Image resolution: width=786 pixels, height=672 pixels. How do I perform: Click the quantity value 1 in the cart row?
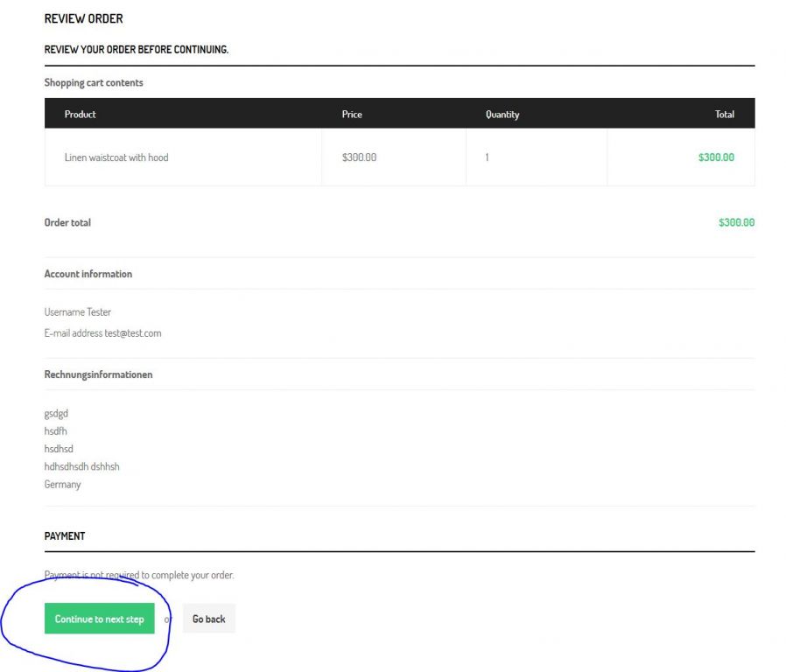pos(487,157)
